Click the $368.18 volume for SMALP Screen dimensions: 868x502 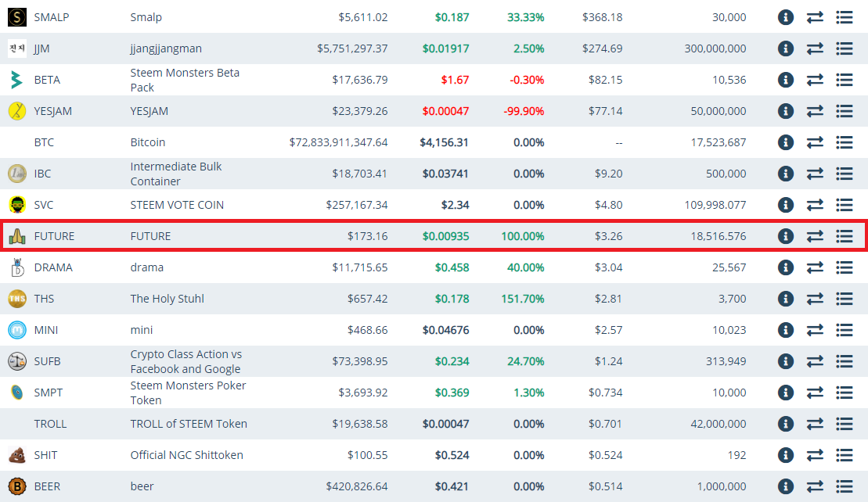pyautogui.click(x=602, y=17)
